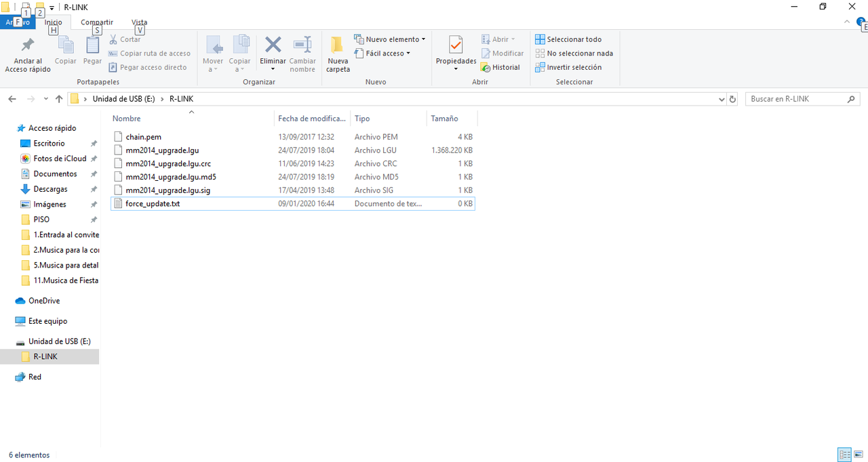This screenshot has width=868, height=462.
Task: Go up one folder level
Action: [59, 99]
